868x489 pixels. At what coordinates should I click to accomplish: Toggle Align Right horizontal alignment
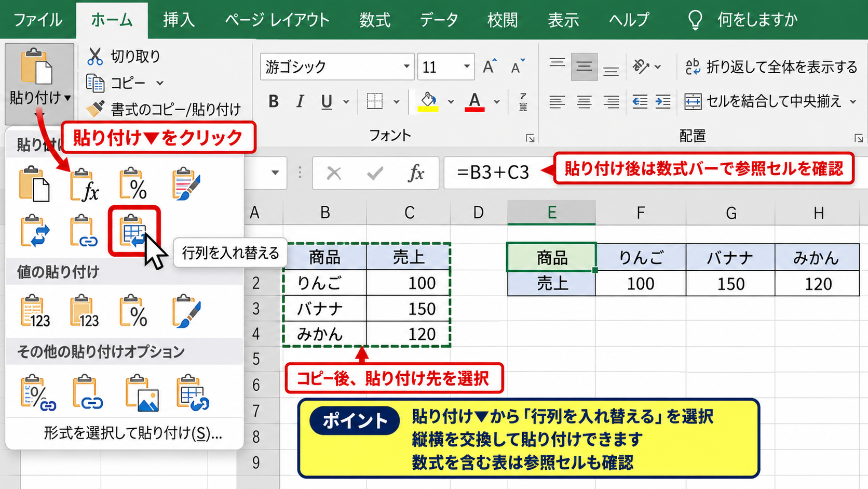point(611,101)
